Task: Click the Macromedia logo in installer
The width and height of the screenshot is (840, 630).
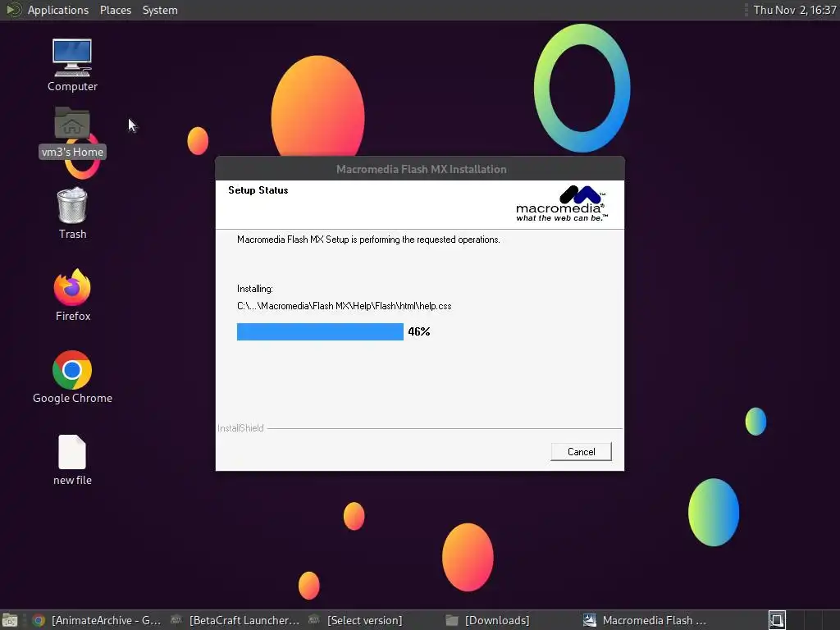Action: click(561, 203)
